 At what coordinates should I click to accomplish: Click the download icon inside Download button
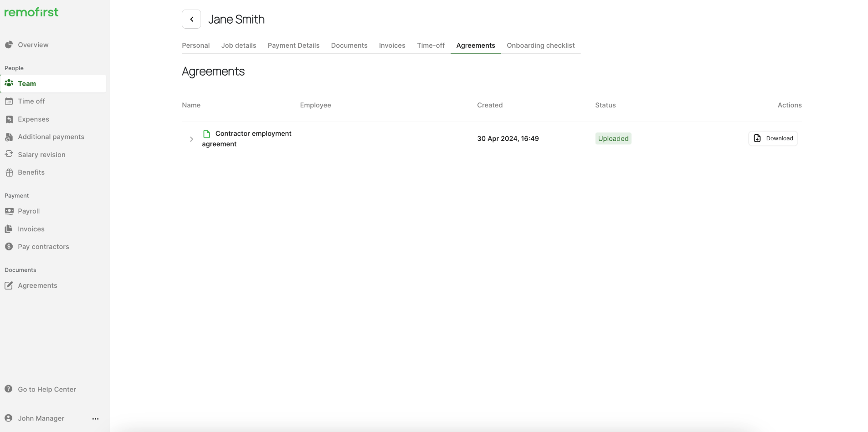tap(757, 138)
